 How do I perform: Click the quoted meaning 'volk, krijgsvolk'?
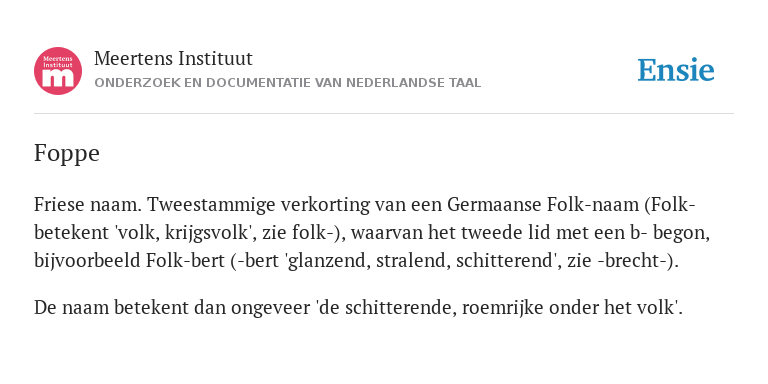pos(187,233)
